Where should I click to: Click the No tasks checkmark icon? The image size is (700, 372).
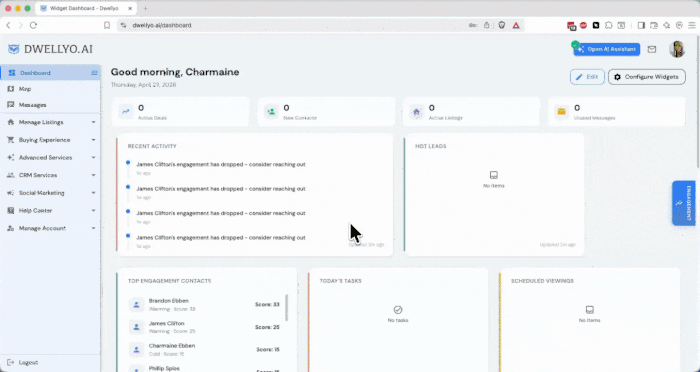pos(398,309)
